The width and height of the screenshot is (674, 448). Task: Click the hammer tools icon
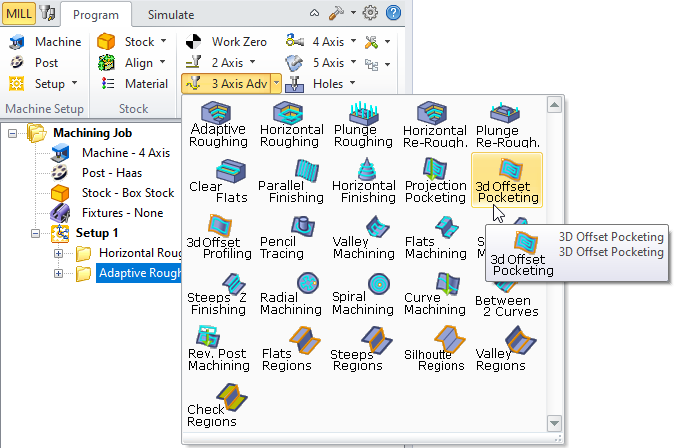(x=337, y=13)
